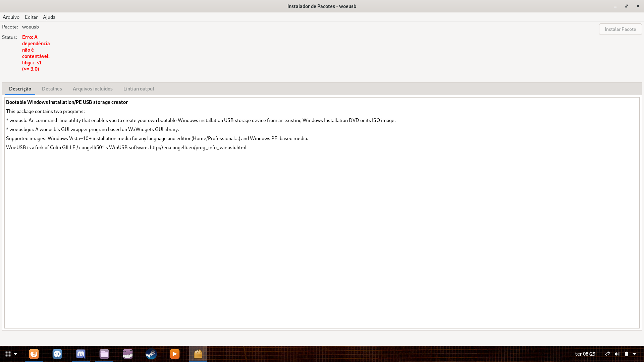Screen dimensions: 644x362
Task: Click the volume speaker tray icon
Action: pyautogui.click(x=617, y=354)
